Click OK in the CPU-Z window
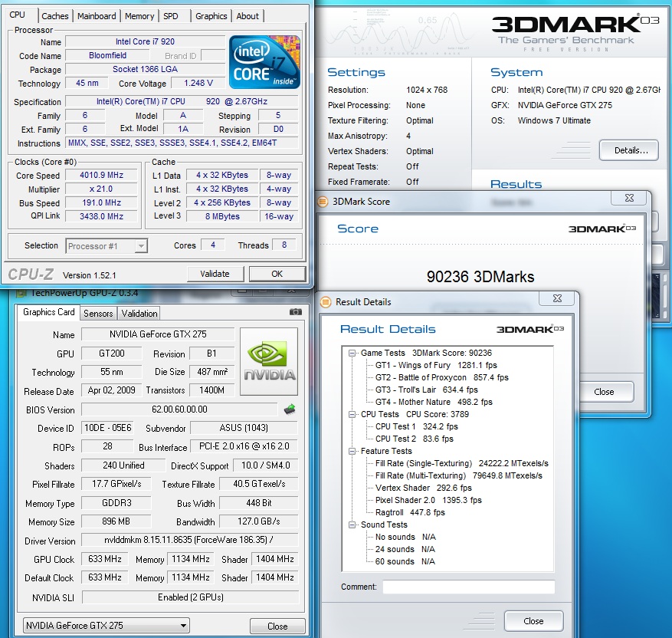This screenshot has width=672, height=638. 277,274
